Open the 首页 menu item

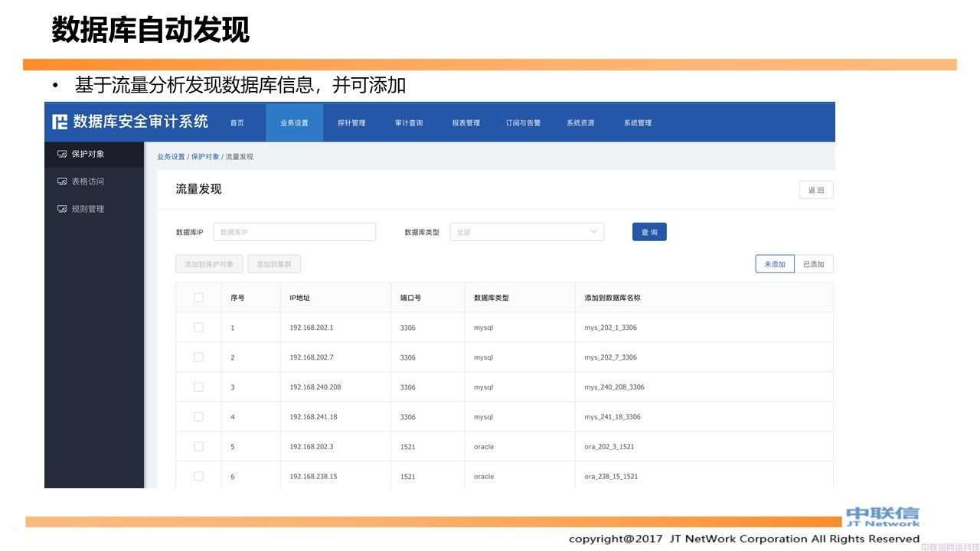tap(237, 122)
